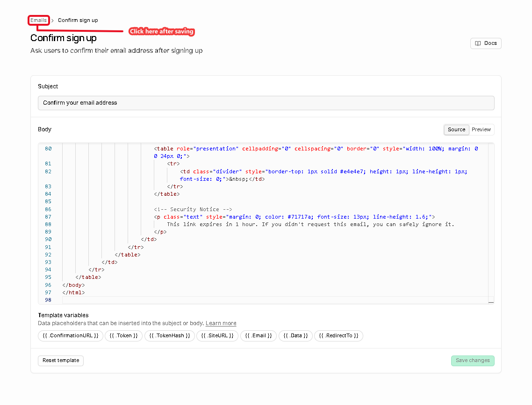532x405 pixels.
Task: Click the closing </p> tag on line 89
Action: pyautogui.click(x=160, y=232)
